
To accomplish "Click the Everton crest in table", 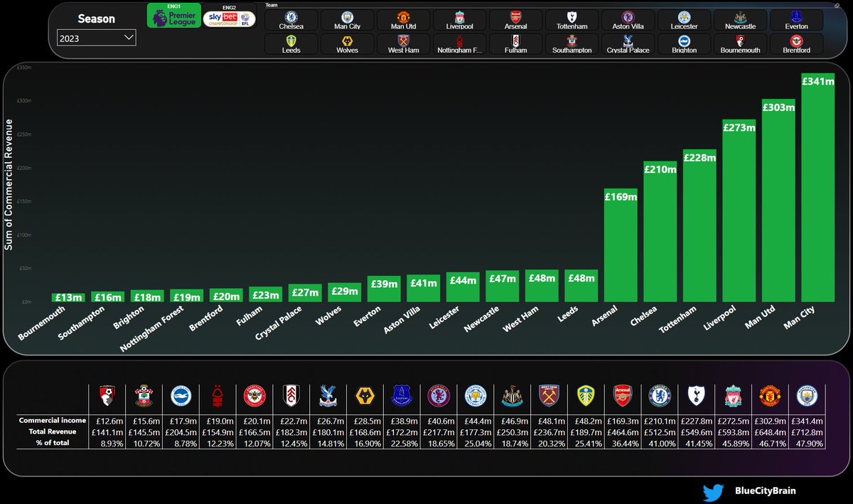I will tap(402, 395).
